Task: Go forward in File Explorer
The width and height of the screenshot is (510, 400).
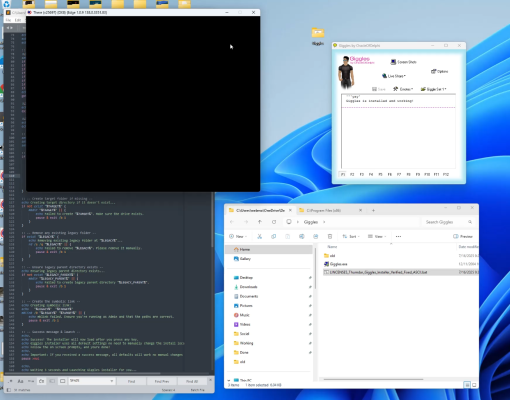Action: click(x=246, y=222)
